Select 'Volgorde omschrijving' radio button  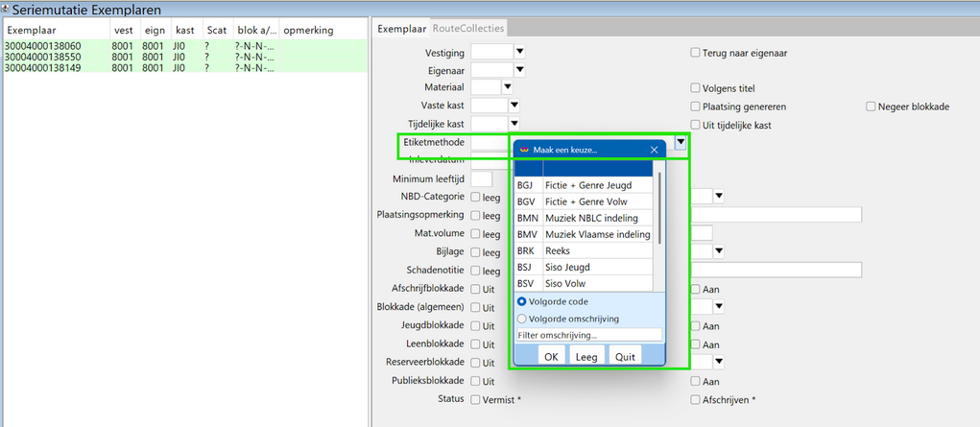tap(522, 319)
